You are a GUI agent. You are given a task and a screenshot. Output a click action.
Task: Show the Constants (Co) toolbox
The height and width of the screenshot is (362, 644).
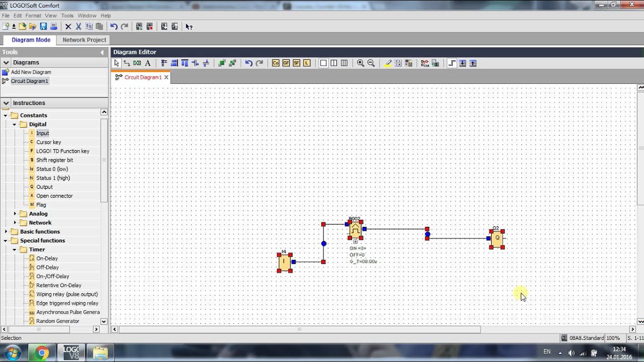point(275,63)
